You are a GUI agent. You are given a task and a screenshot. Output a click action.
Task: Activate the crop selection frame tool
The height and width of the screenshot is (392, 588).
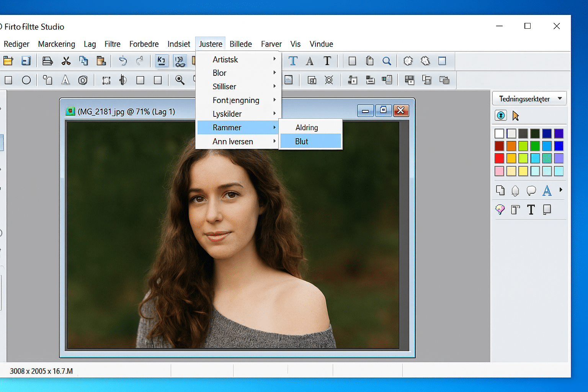(106, 80)
